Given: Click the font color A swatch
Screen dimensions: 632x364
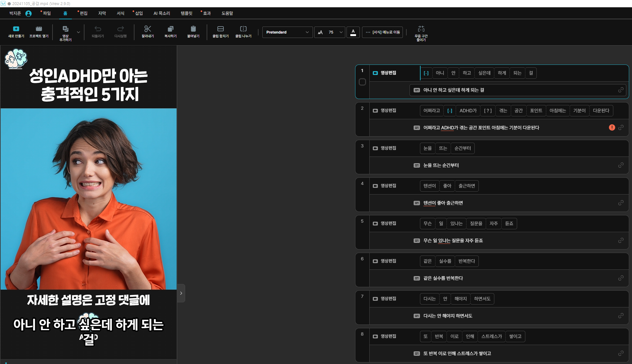Looking at the screenshot, I should pyautogui.click(x=353, y=32).
